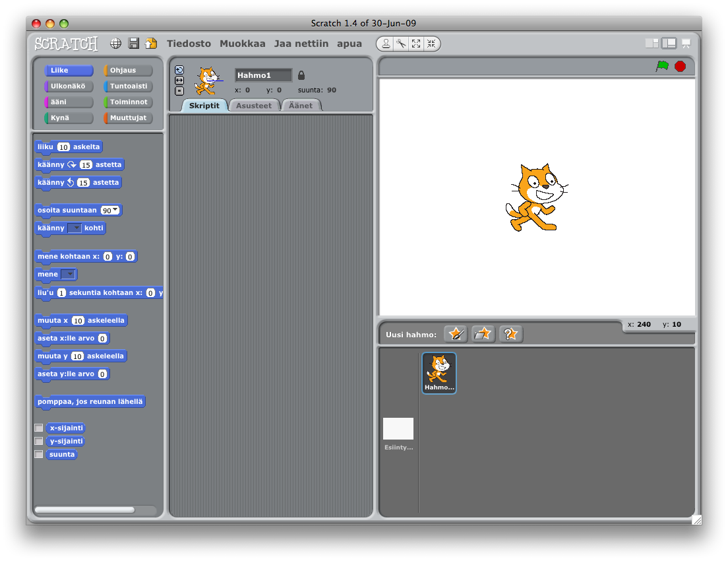
Task: Click the sprite lock icon
Action: pos(301,75)
